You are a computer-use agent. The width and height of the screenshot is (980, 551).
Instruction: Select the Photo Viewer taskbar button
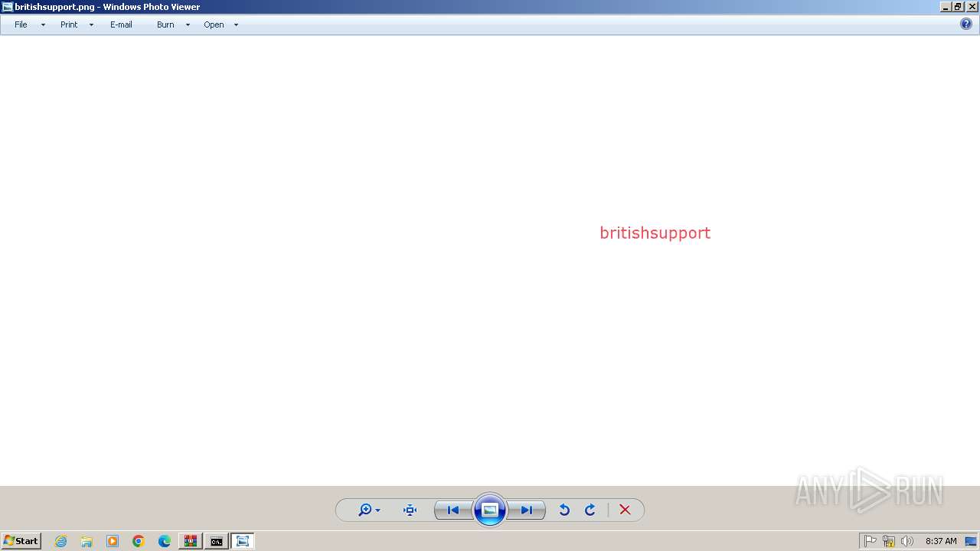[243, 541]
